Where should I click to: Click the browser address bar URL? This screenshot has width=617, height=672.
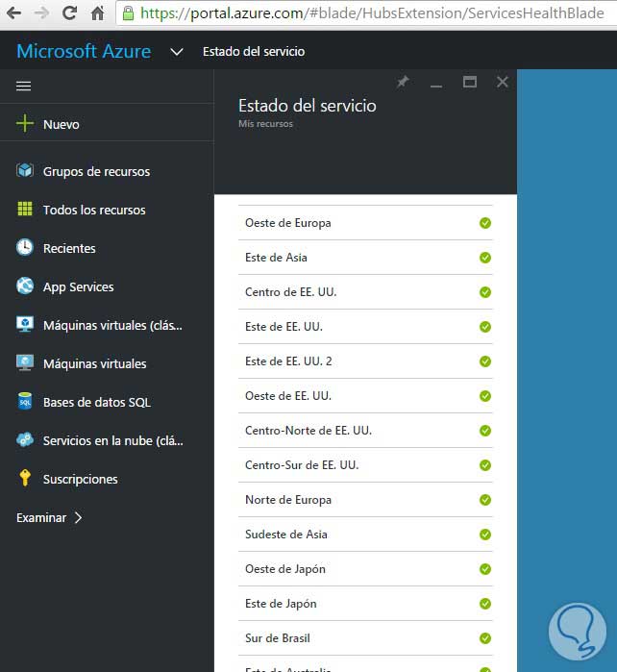(x=371, y=13)
